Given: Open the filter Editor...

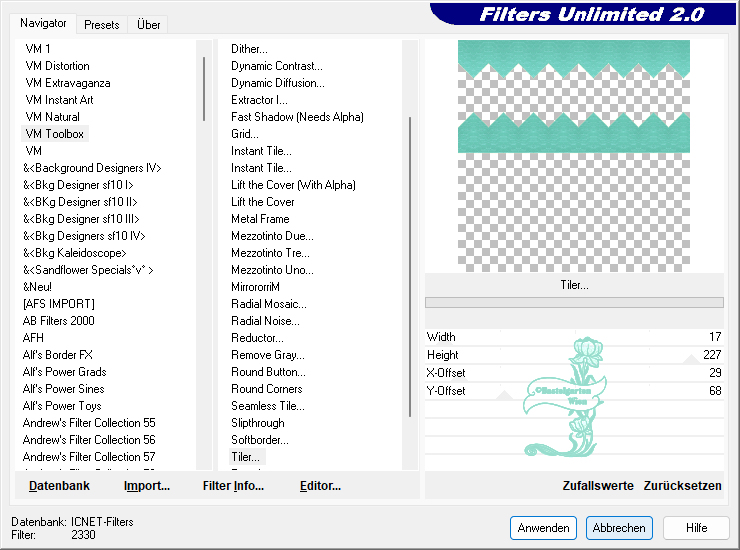Looking at the screenshot, I should coord(320,486).
